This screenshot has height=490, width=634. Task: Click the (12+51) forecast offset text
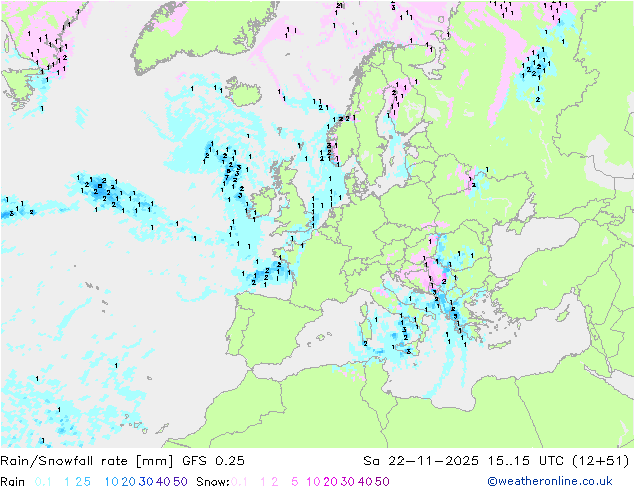click(x=601, y=461)
